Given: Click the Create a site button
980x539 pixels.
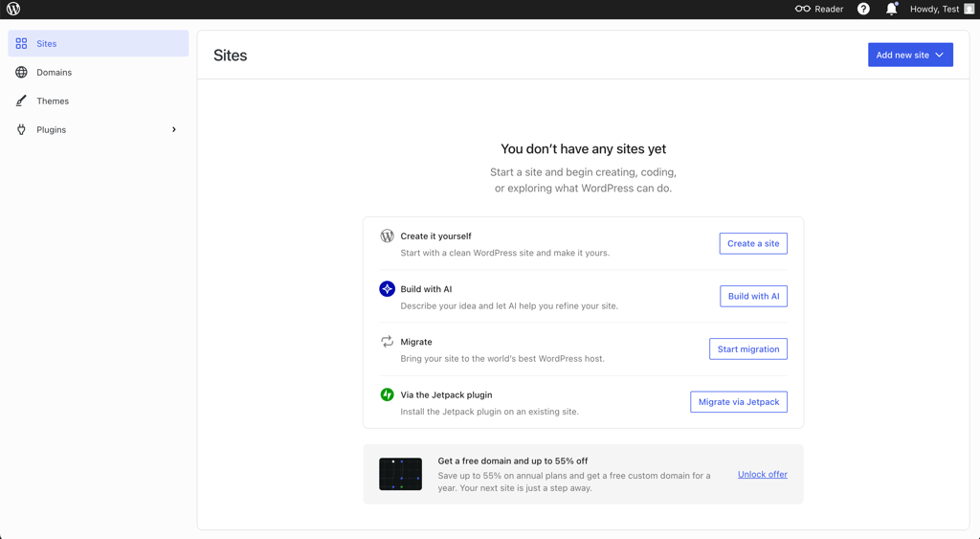Looking at the screenshot, I should pyautogui.click(x=753, y=243).
